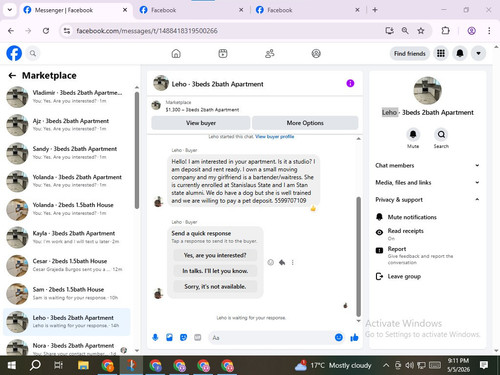
Task: Click the Facebook logo
Action: point(14,53)
